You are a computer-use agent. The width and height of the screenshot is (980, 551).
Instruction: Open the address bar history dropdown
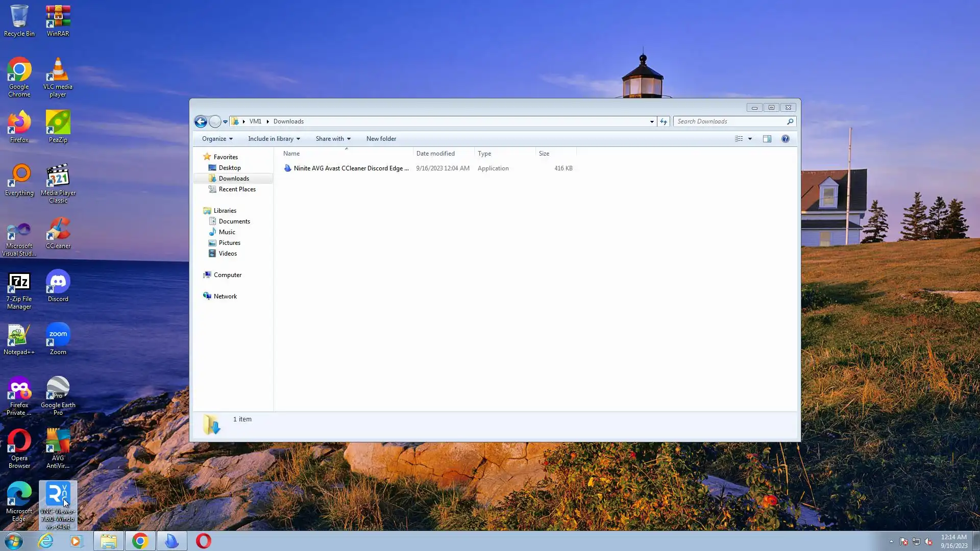(652, 121)
